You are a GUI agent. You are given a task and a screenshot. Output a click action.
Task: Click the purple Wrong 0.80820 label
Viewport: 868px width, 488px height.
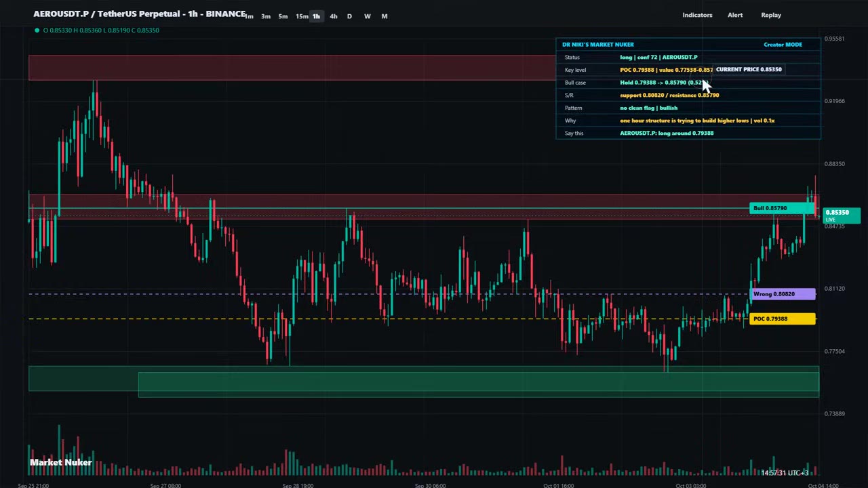click(783, 294)
